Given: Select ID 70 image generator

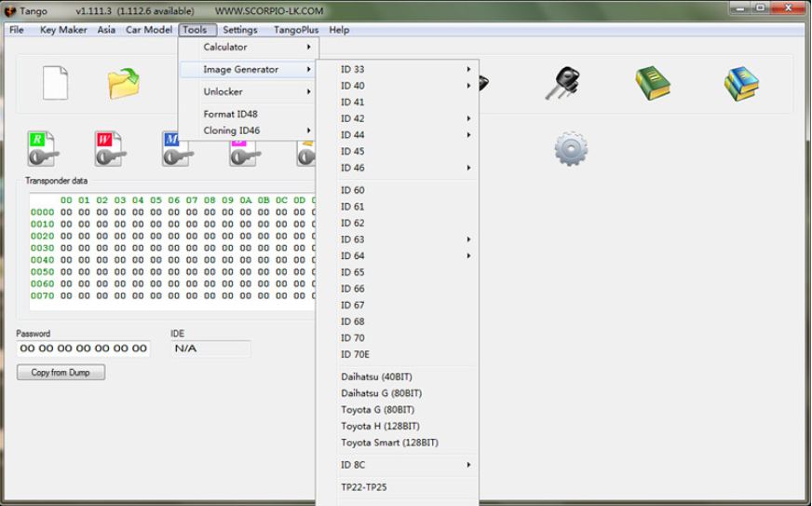Looking at the screenshot, I should pos(398,338).
